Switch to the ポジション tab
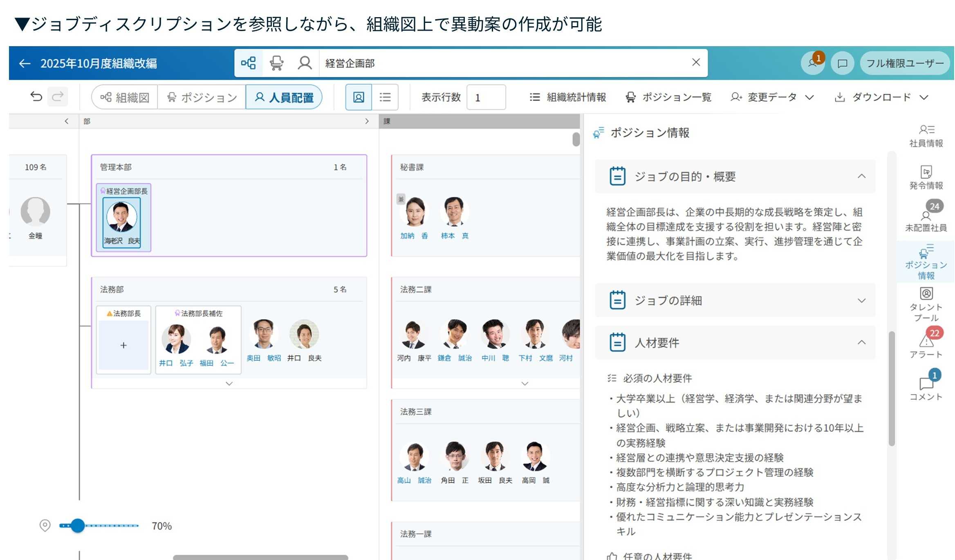955x560 pixels. (202, 97)
